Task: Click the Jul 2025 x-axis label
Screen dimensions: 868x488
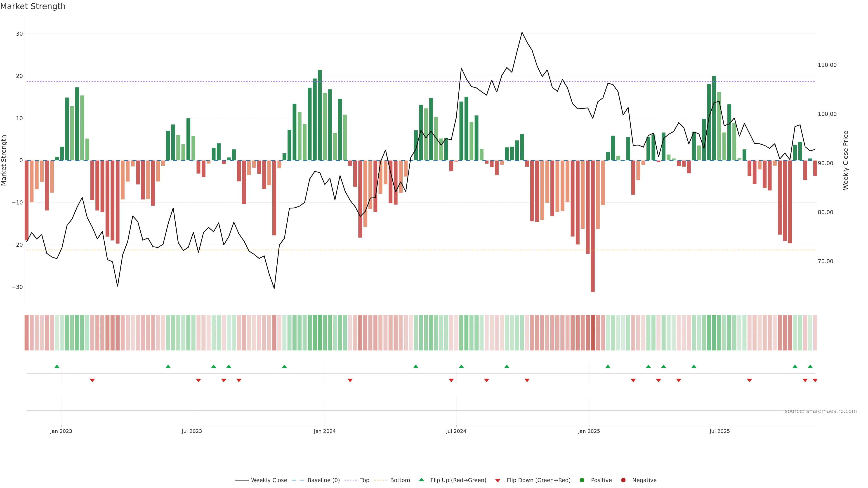Action: 719,431
